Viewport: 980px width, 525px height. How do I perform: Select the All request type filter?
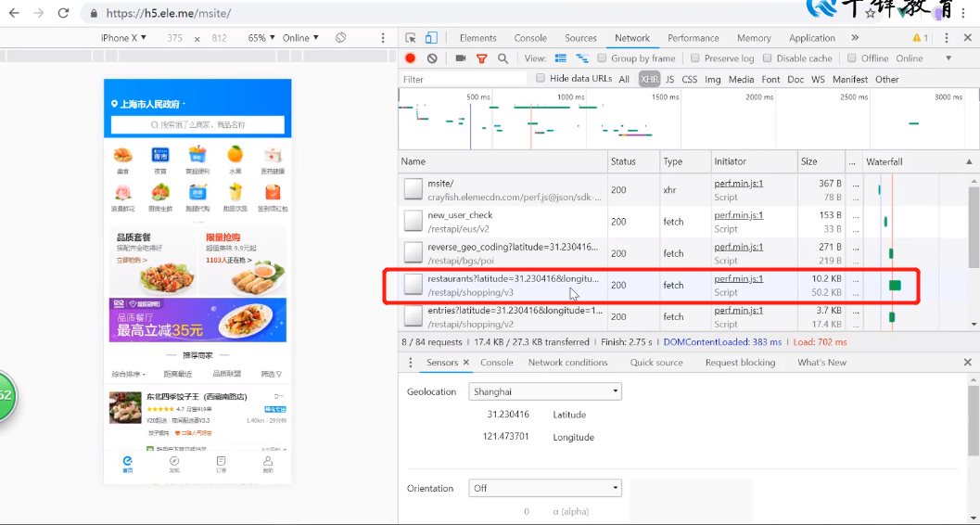[x=624, y=80]
